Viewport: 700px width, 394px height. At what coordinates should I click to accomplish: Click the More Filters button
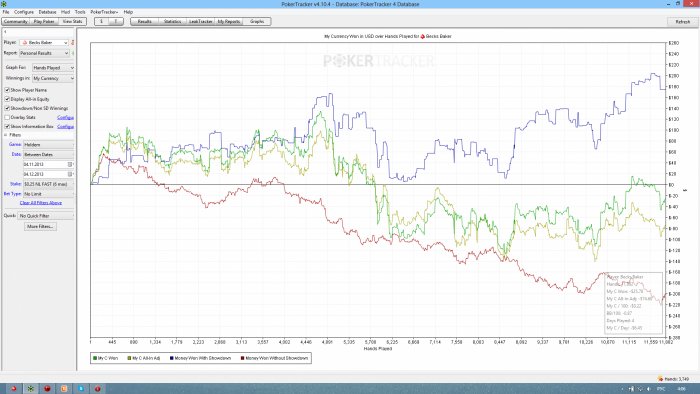click(40, 227)
